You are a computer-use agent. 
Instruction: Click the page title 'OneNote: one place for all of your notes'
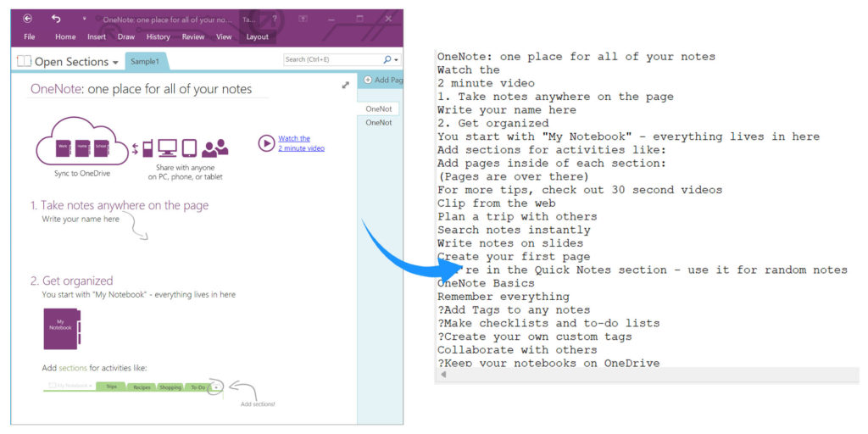pos(142,89)
